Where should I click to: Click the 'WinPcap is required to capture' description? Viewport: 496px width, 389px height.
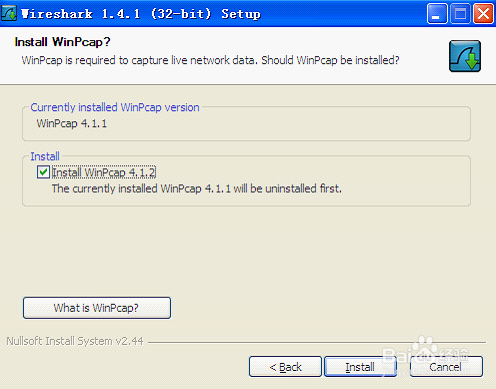click(x=210, y=60)
